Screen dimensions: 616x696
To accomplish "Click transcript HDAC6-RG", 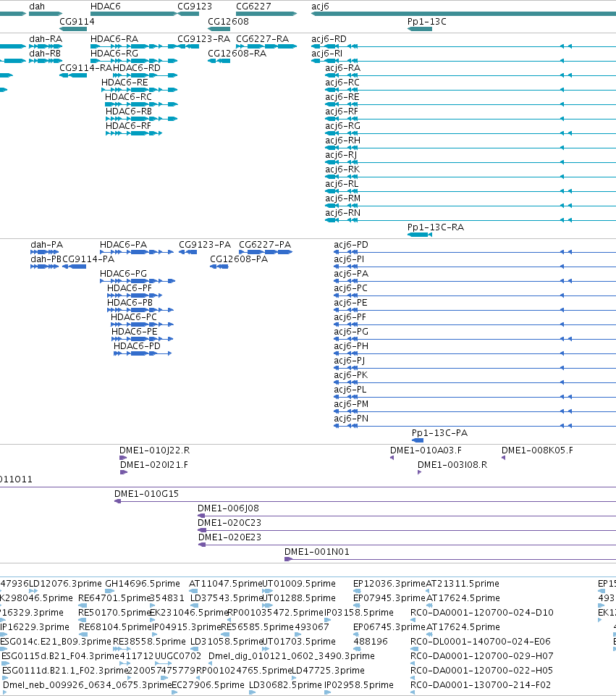I will (114, 54).
